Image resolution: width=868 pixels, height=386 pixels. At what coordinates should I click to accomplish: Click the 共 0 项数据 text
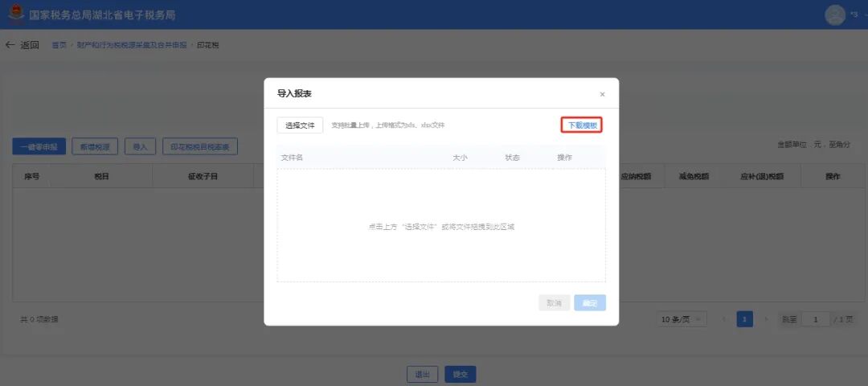pyautogui.click(x=39, y=319)
